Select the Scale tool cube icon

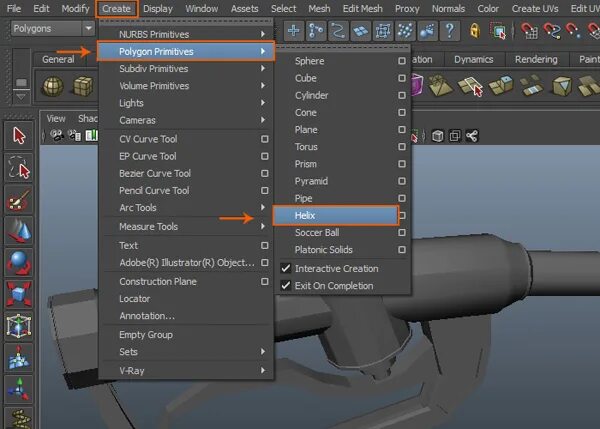[x=19, y=295]
